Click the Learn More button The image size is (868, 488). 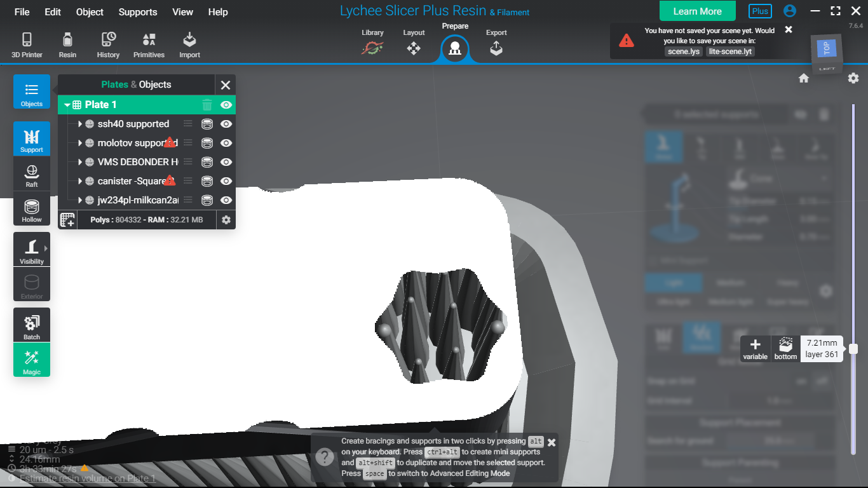pyautogui.click(x=698, y=11)
